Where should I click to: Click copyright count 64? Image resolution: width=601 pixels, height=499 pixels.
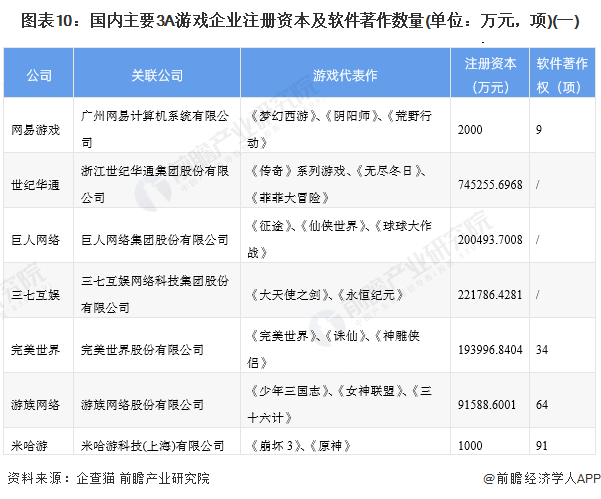coord(562,400)
